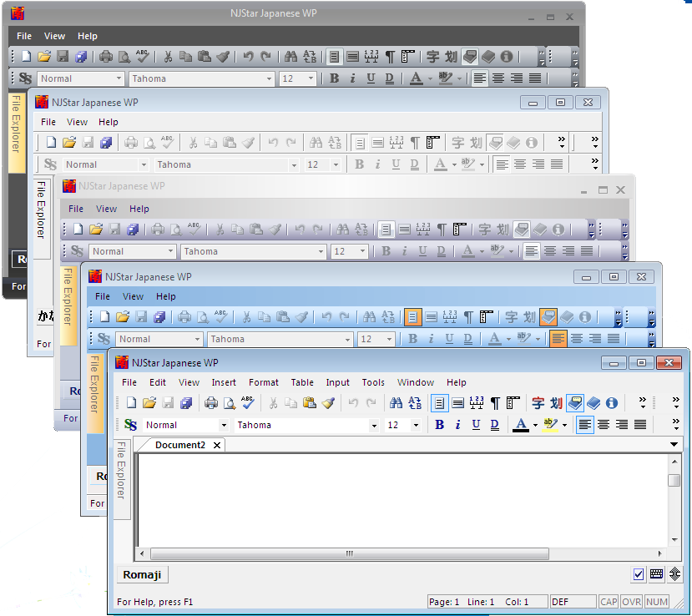This screenshot has height=616, width=692.
Task: Open Insert menu in Document2 window
Action: point(224,382)
